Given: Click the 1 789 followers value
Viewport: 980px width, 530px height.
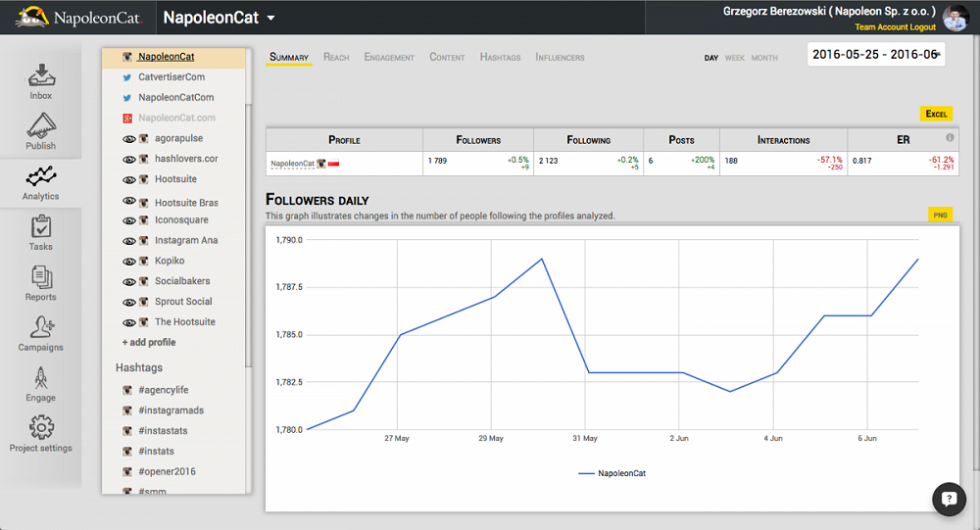Looking at the screenshot, I should click(x=437, y=162).
